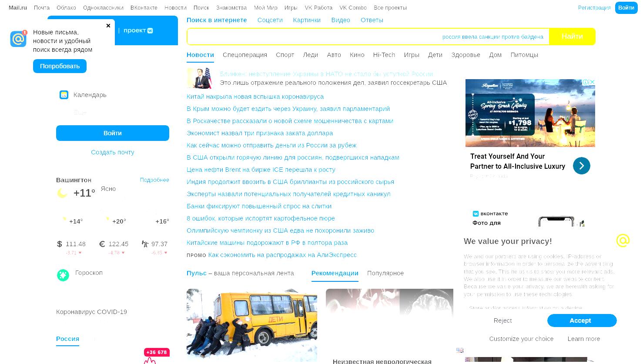This screenshot has width=643, height=364.
Task: Open the Гороскоп link
Action: pyautogui.click(x=89, y=273)
